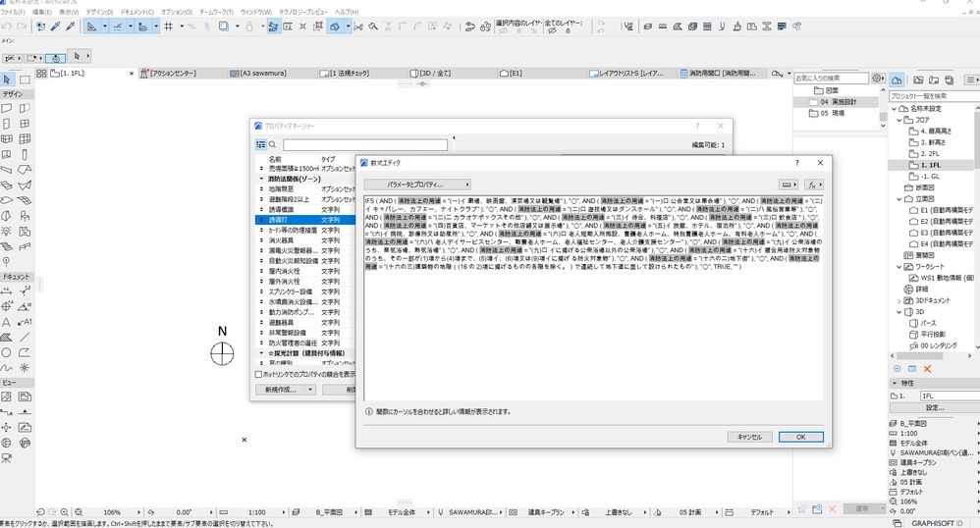Select -1. GL in the Navigator tree
Viewport: 980px width, 528px height.
pos(929,177)
